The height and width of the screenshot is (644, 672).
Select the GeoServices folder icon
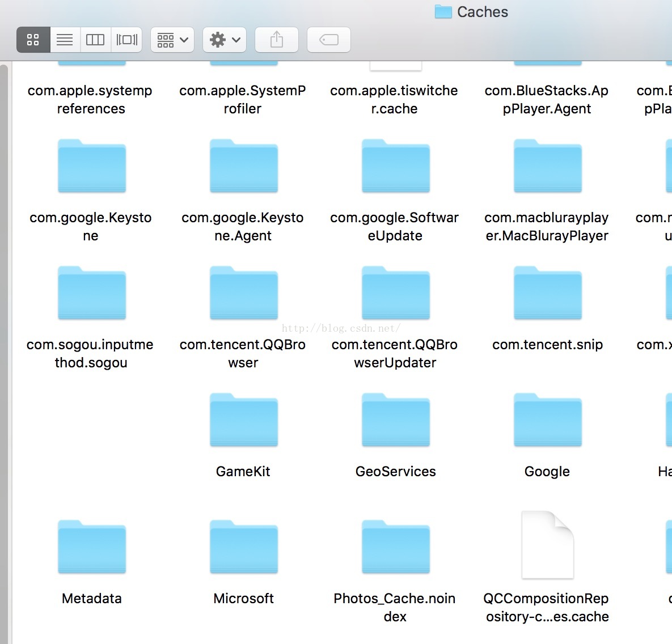click(396, 420)
